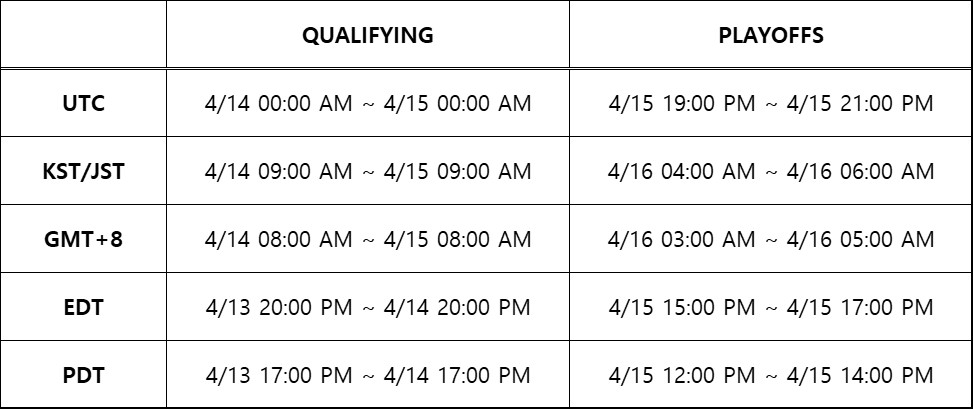Screen dimensions: 974x410
Task: Select the PDT row label
Action: pyautogui.click(x=83, y=375)
